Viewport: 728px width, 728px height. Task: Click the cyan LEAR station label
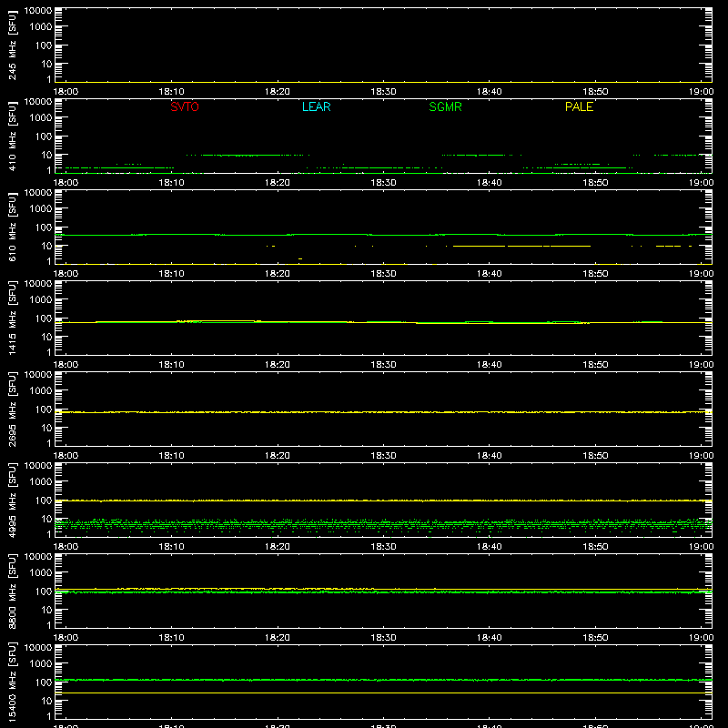(x=316, y=106)
